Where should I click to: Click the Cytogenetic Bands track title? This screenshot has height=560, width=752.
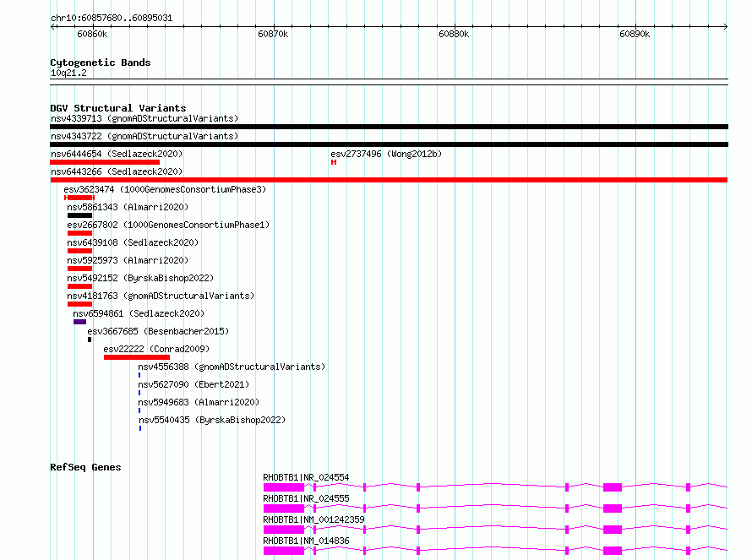point(101,63)
